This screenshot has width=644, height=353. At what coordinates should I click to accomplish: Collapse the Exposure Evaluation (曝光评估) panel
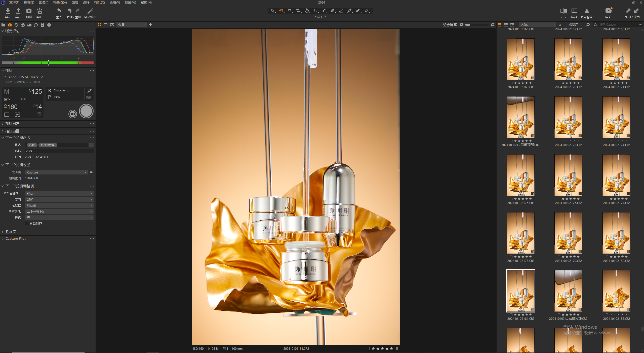(3, 31)
